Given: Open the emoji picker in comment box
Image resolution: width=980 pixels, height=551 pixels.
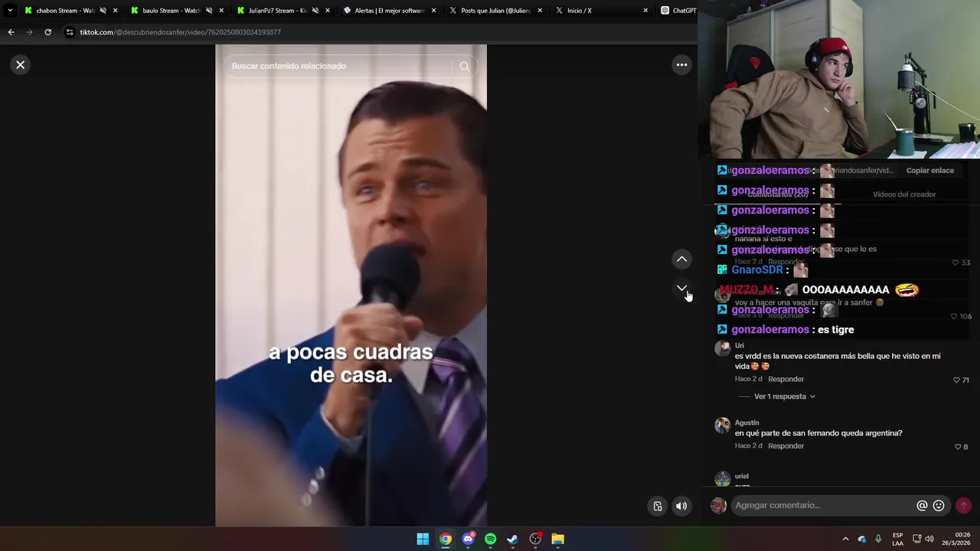Looking at the screenshot, I should 939,506.
